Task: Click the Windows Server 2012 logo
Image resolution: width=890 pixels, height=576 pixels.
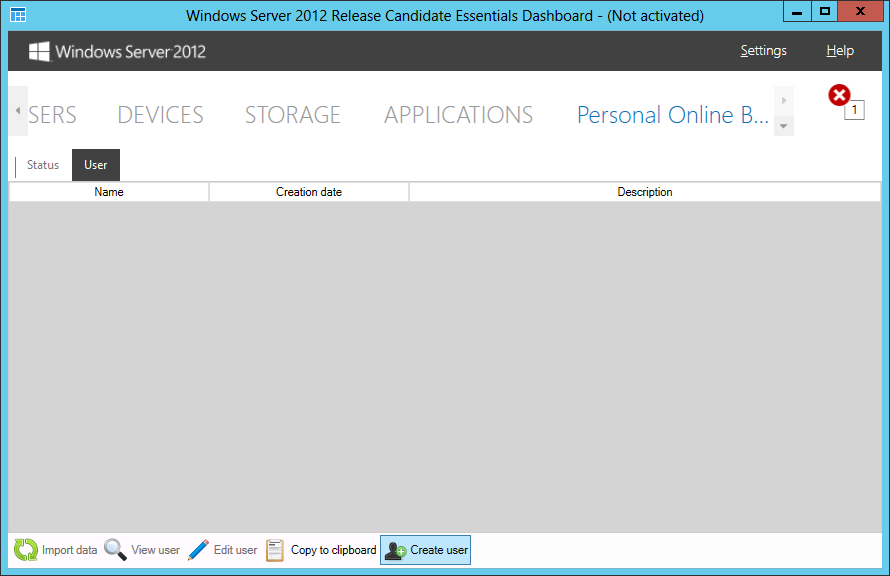Action: coord(117,52)
